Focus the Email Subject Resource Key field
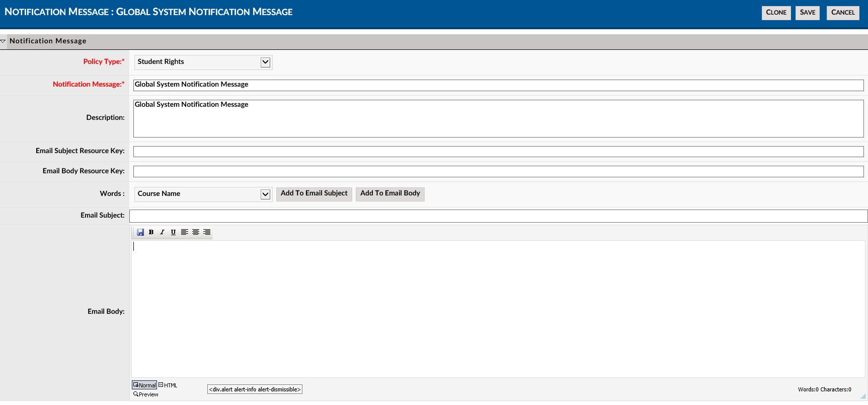868x405 pixels. 498,152
